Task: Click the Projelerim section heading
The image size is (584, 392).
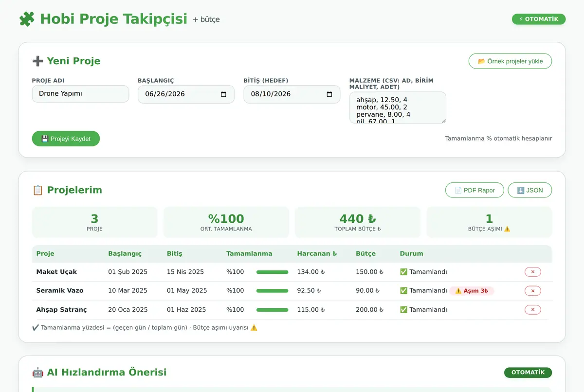Action: (x=67, y=190)
